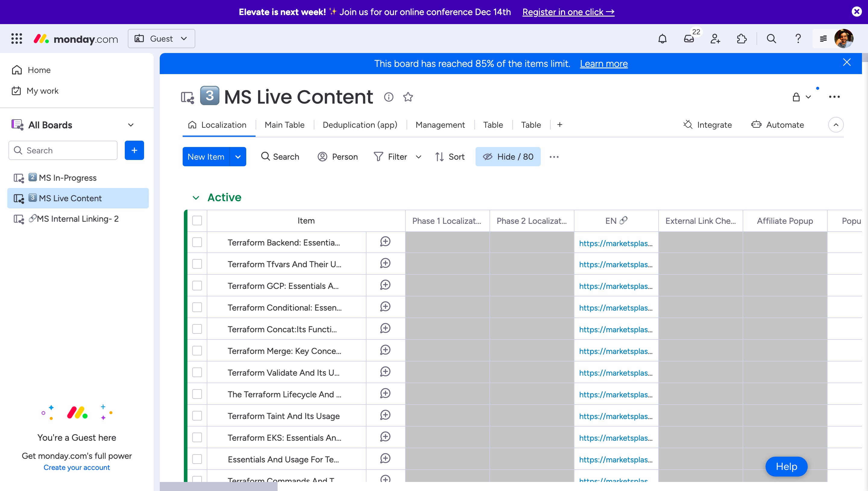
Task: Open the Deduplication (app) tab
Action: pyautogui.click(x=360, y=125)
